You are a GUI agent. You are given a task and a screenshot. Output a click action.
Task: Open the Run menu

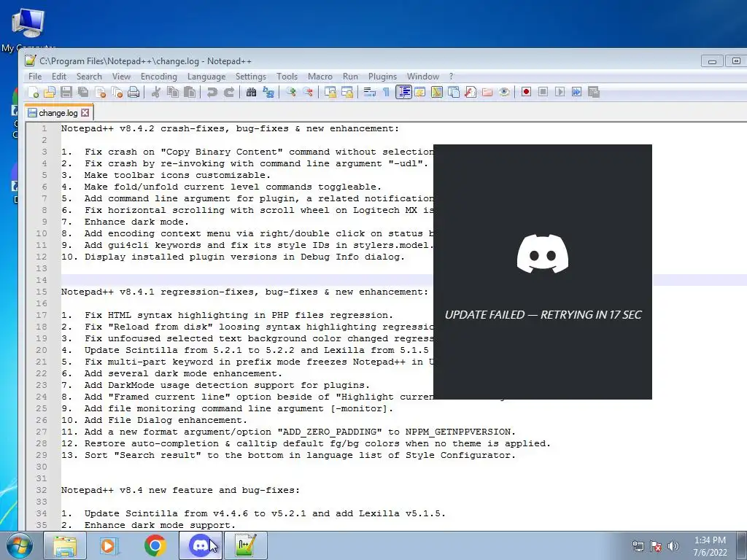pos(350,77)
